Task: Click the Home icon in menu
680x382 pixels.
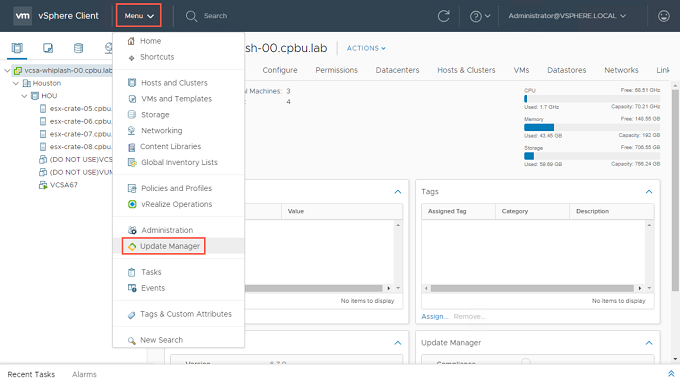Action: point(131,41)
